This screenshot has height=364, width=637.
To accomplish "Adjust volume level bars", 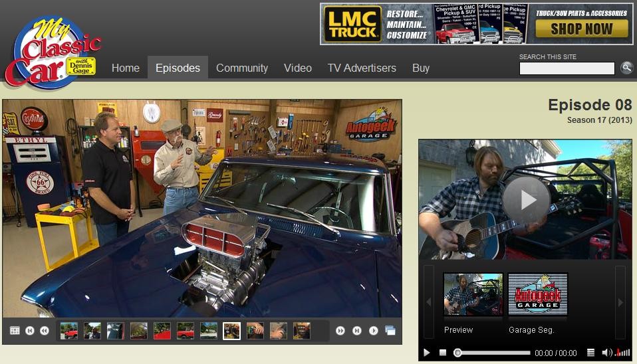I will point(623,352).
